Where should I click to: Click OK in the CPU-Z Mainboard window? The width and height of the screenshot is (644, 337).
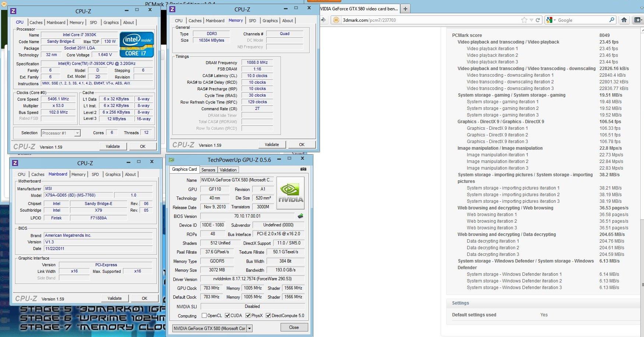click(x=145, y=298)
